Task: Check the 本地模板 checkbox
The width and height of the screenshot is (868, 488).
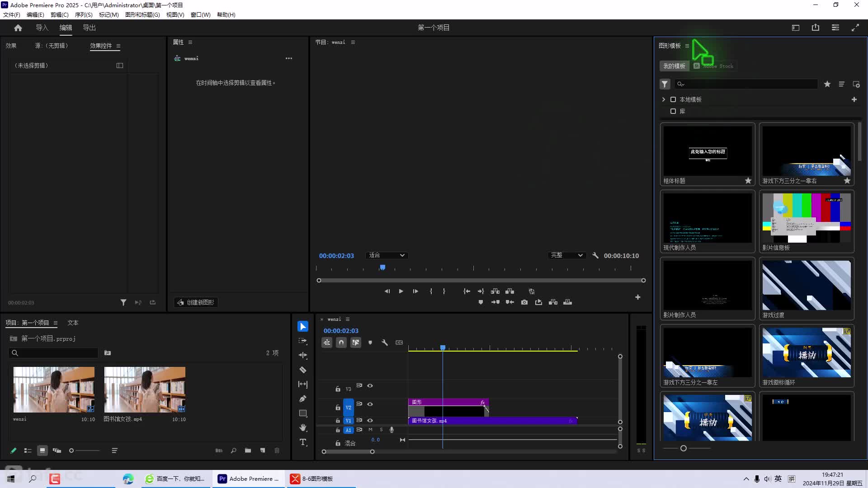Action: [673, 99]
